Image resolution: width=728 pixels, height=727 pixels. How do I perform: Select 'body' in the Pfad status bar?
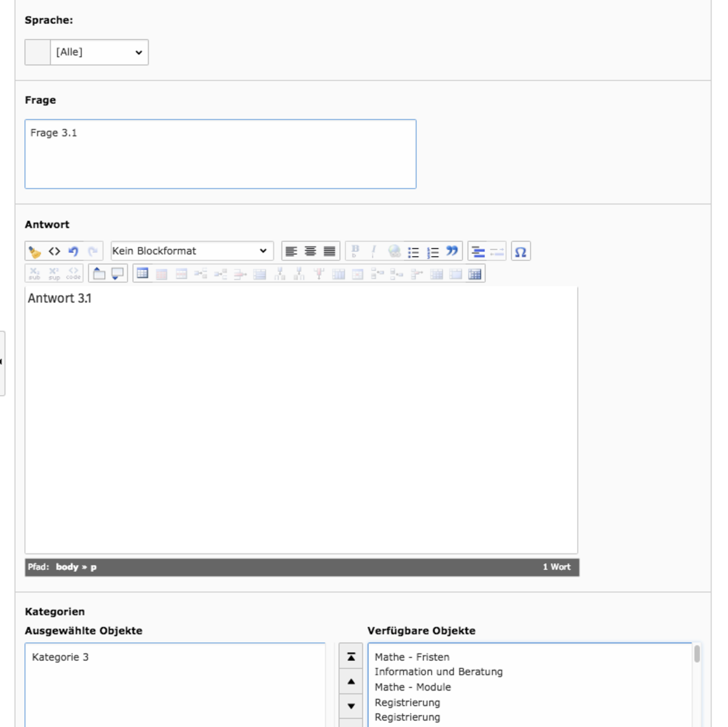[67, 567]
